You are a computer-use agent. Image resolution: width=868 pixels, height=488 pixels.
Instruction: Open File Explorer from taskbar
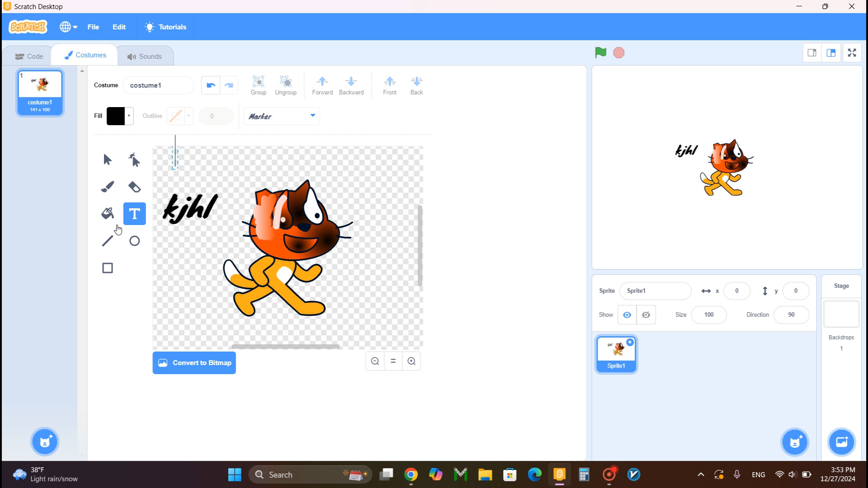(485, 474)
